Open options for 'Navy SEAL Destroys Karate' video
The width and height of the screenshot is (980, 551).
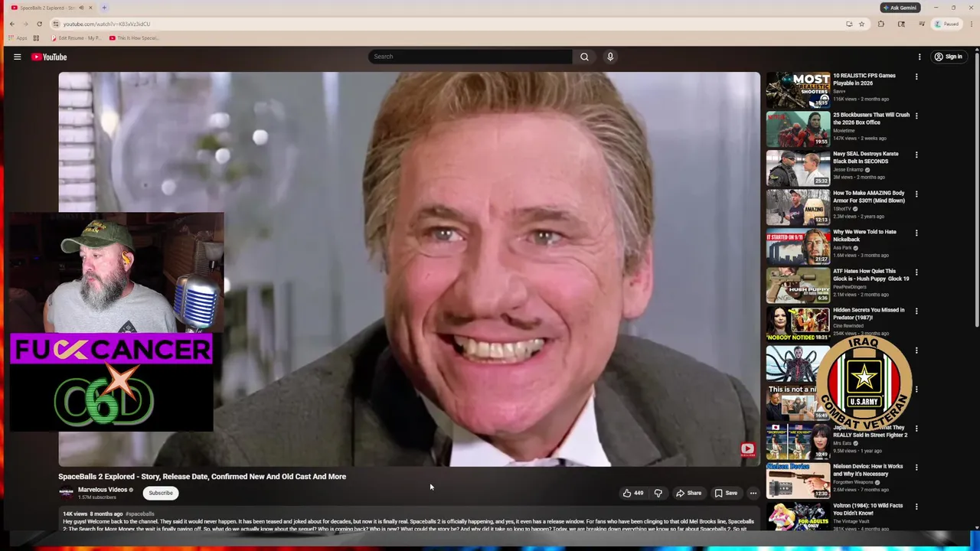click(916, 155)
